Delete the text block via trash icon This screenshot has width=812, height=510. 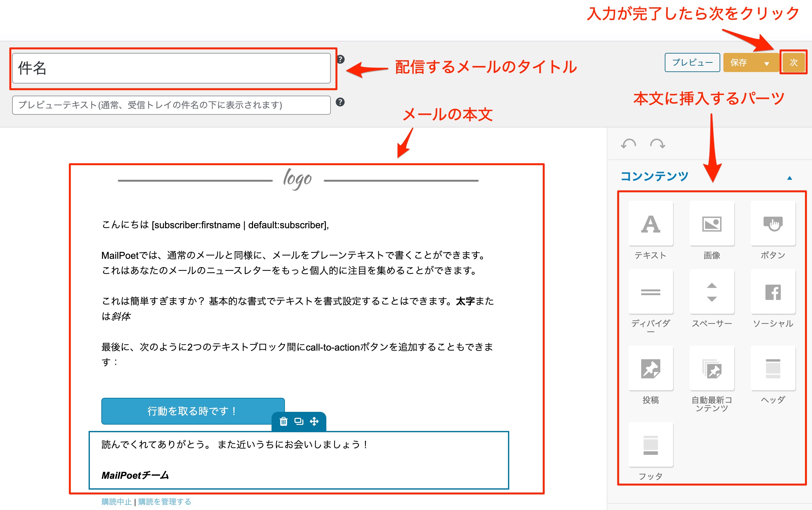point(284,421)
